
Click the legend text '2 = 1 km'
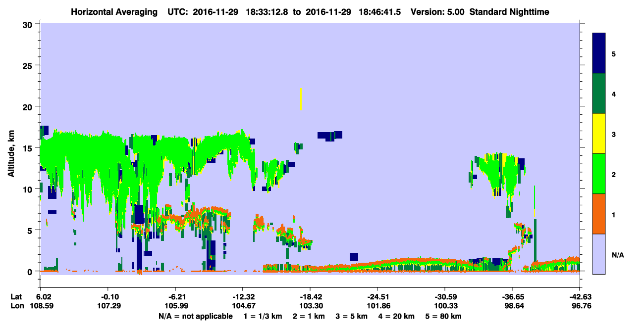[x=309, y=316]
